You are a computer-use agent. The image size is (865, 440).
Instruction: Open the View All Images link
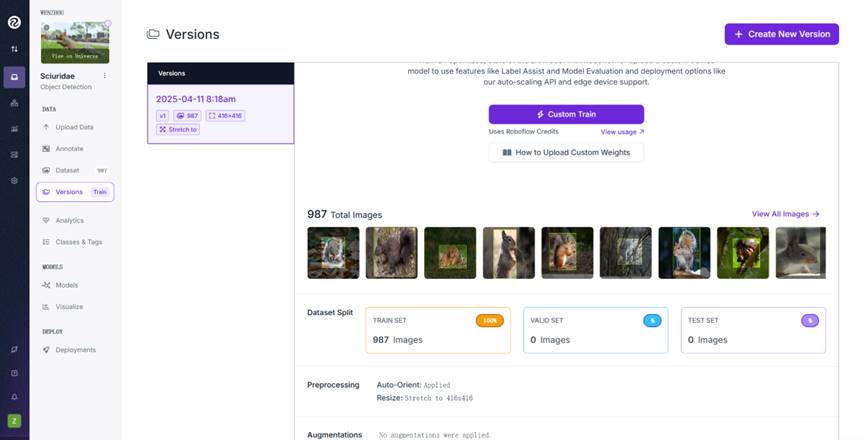pyautogui.click(x=785, y=214)
